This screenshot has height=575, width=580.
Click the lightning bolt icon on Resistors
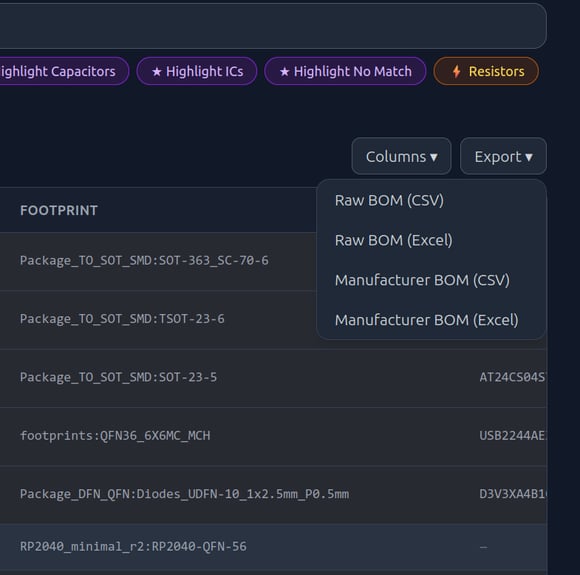point(457,71)
